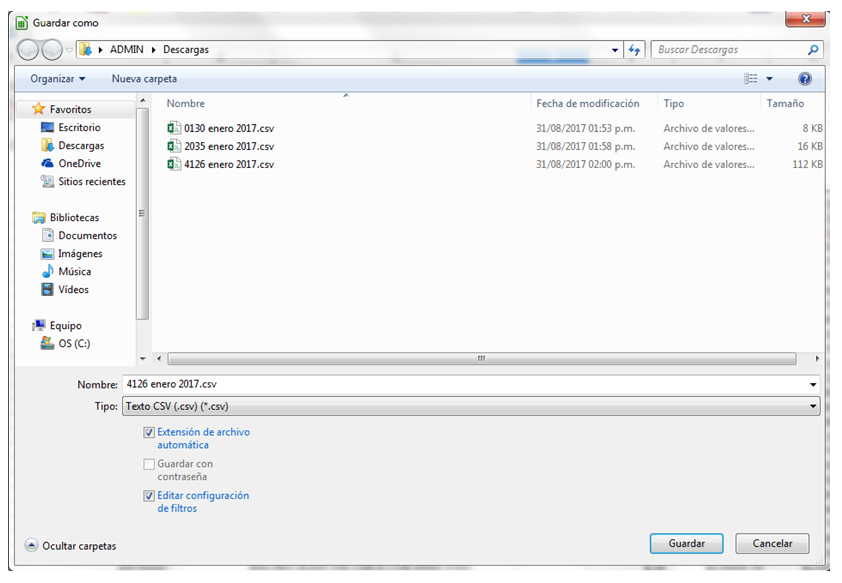Uncheck Editar configuración de filtros

click(x=149, y=496)
